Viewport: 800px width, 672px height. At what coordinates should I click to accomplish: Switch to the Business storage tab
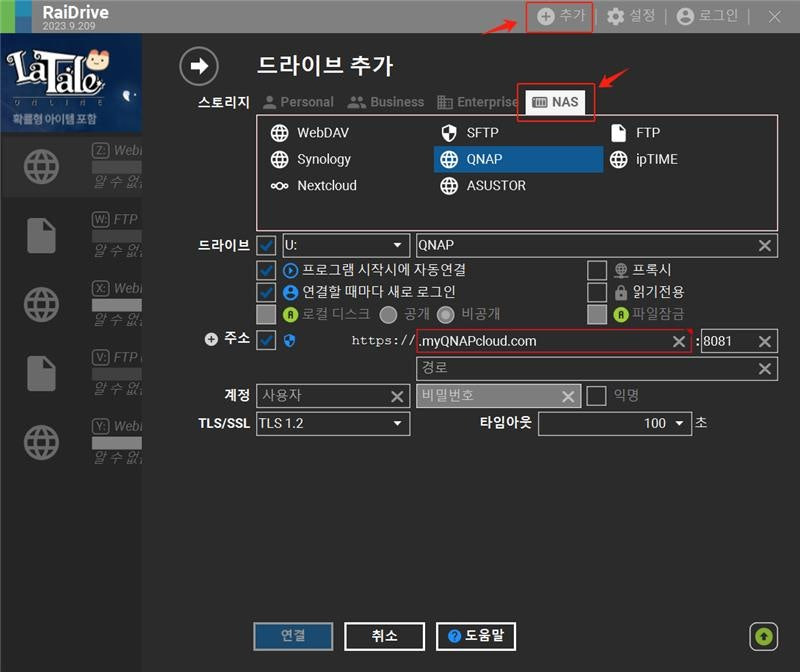(385, 102)
